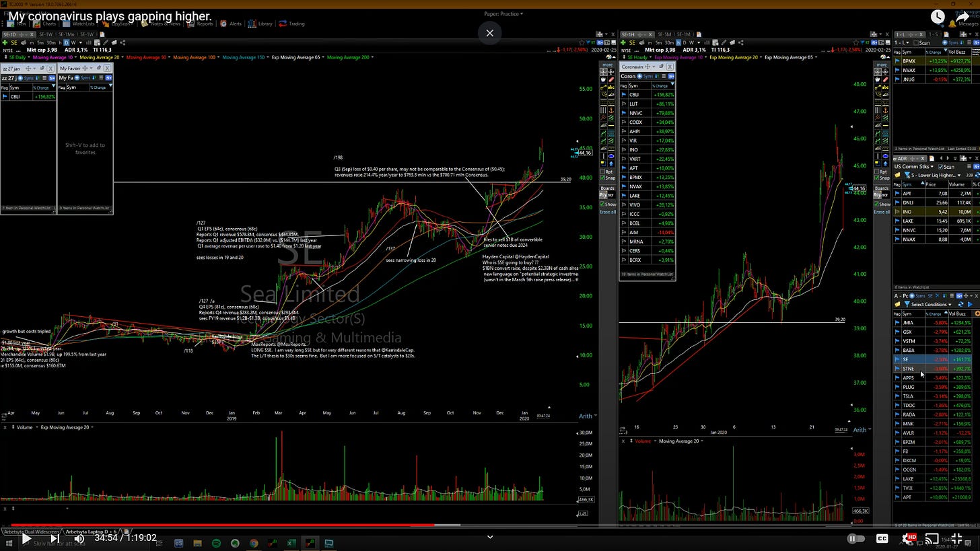Select the anchor tool in left drawing toolbar
The height and width of the screenshot is (551, 980).
[611, 110]
